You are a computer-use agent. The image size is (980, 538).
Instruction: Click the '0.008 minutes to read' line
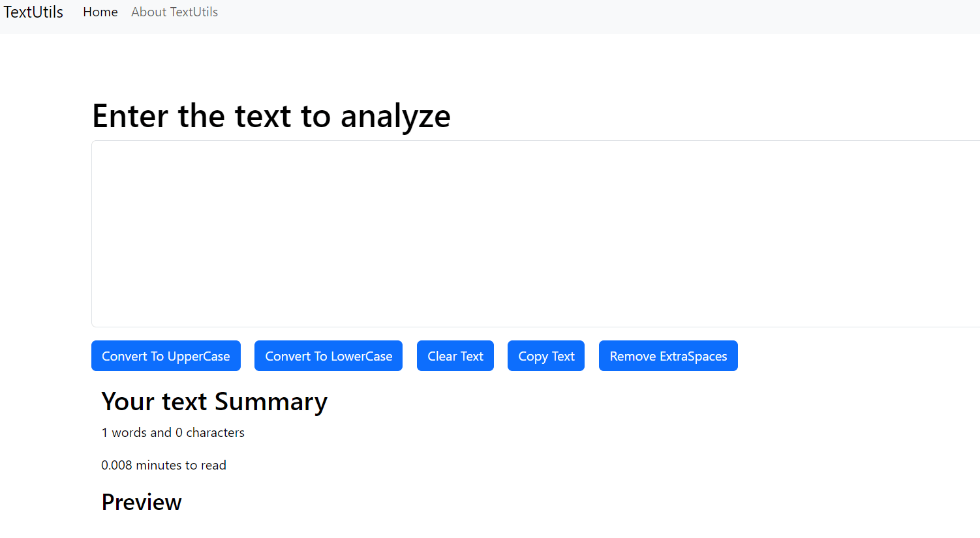coord(164,465)
